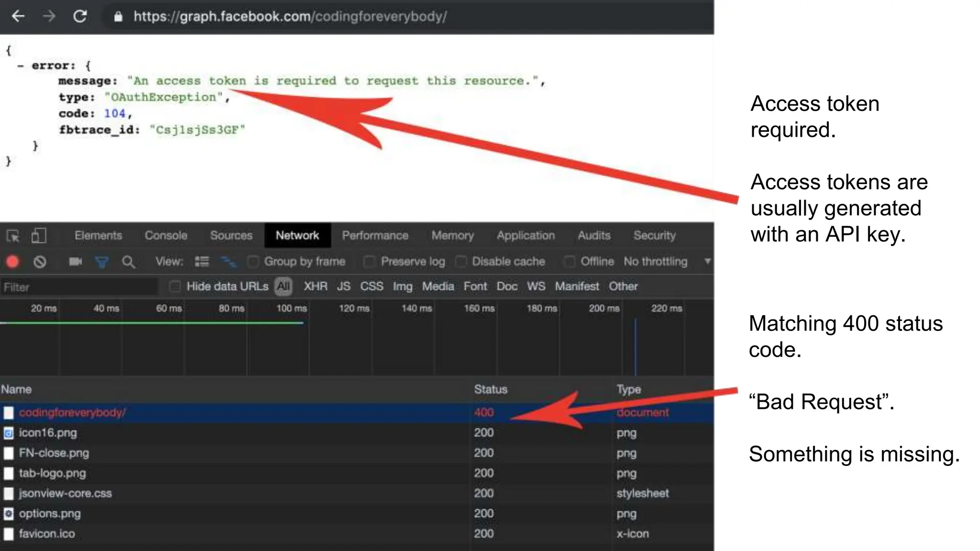The height and width of the screenshot is (551, 980).
Task: Click the icon16.png file icon
Action: 9,433
